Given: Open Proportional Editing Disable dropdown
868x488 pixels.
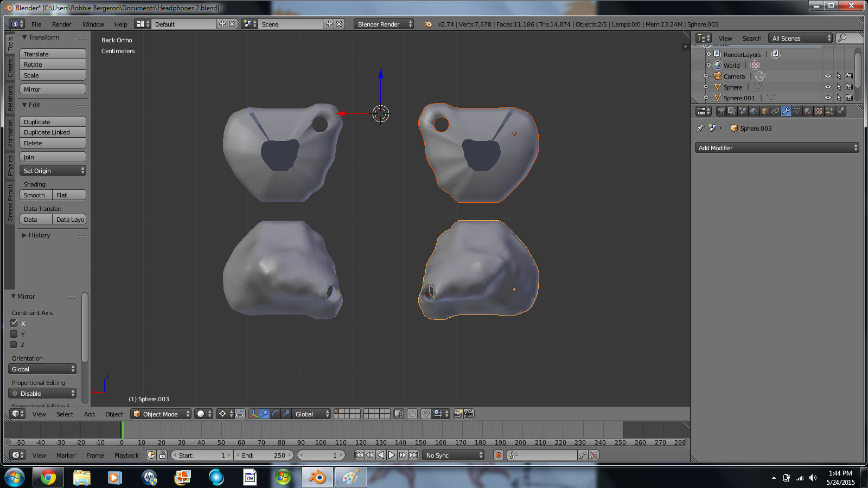Looking at the screenshot, I should click(x=42, y=393).
